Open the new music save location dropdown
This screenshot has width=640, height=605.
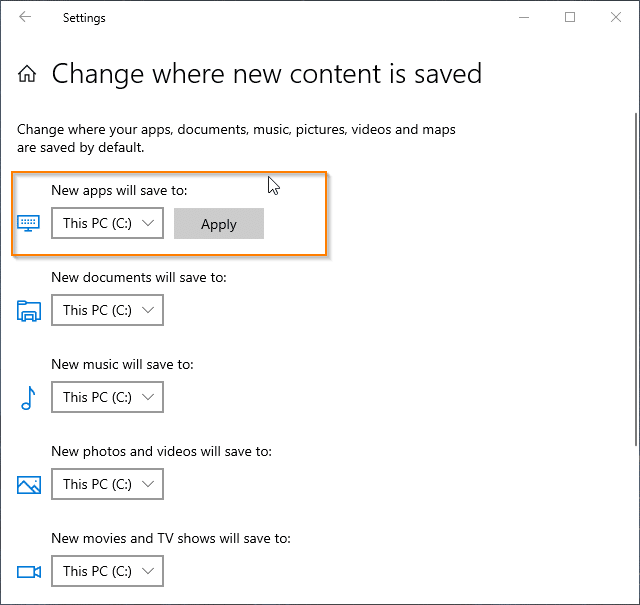[x=107, y=397]
